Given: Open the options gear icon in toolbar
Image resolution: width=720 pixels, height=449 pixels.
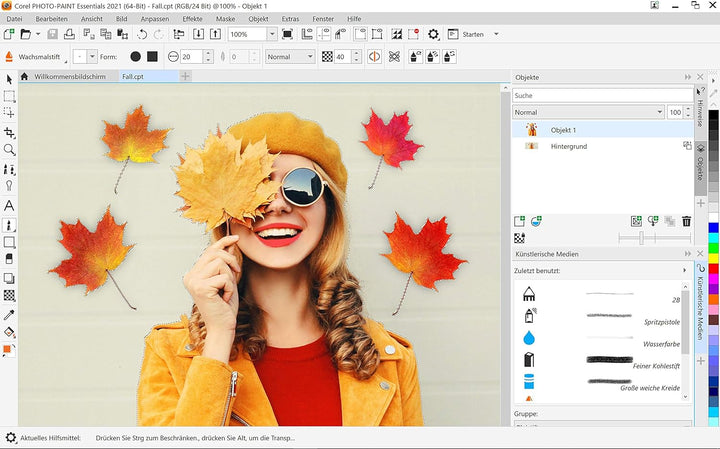Looking at the screenshot, I should 433,34.
